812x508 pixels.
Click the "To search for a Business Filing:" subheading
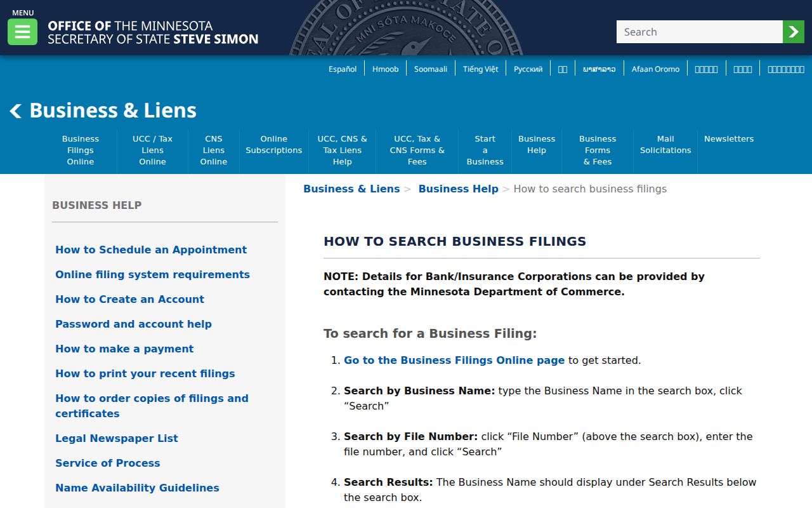(430, 334)
